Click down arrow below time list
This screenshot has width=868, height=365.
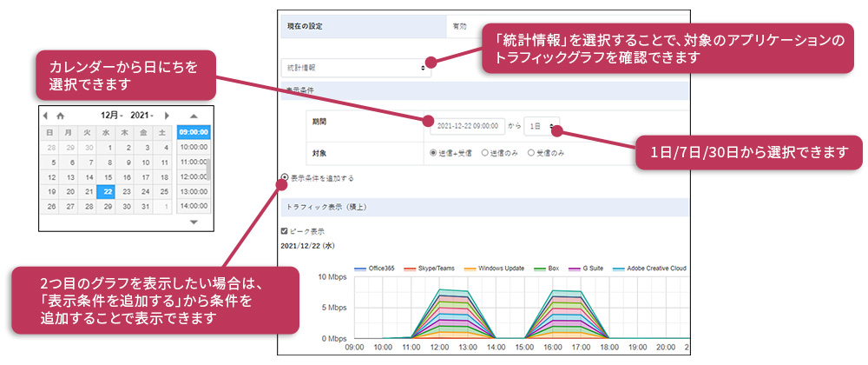[x=194, y=222]
